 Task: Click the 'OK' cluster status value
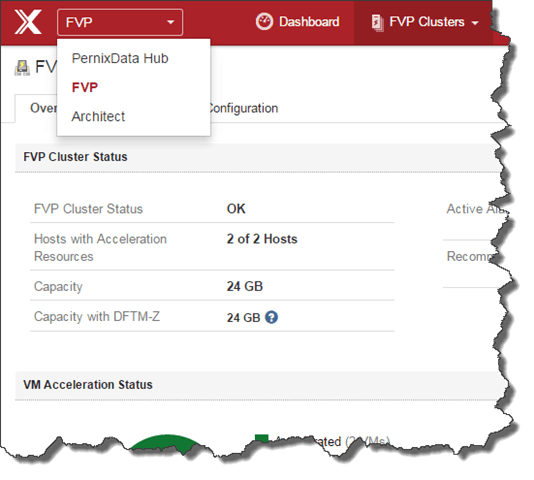236,209
